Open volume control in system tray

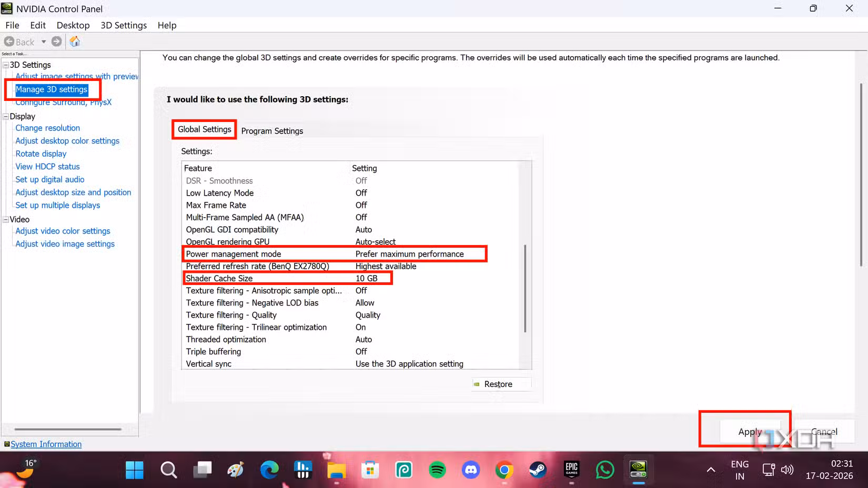787,470
